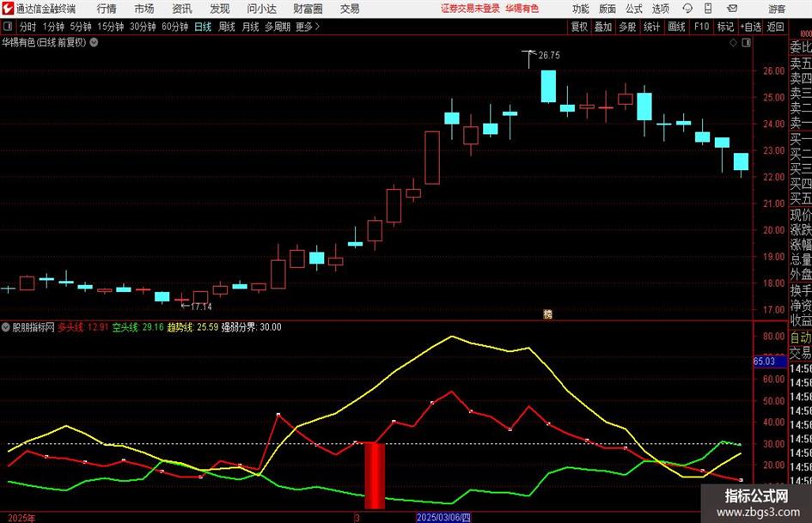The image size is (812, 523).
Task: Click the 17.14 low price marker
Action: pos(201,307)
